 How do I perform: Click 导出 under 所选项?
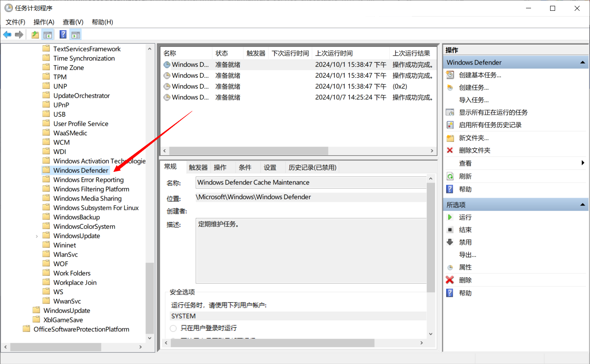point(467,254)
